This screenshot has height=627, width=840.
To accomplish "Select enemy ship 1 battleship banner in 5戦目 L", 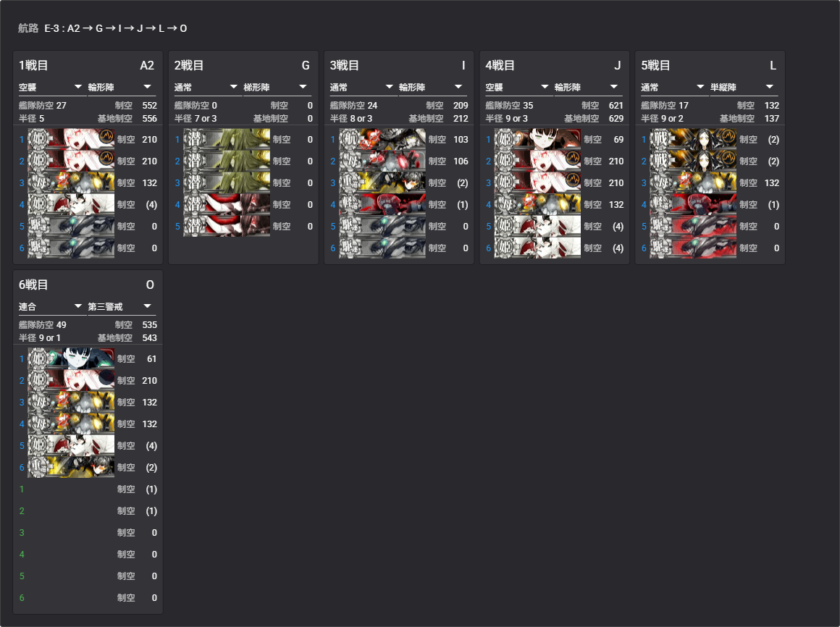I will click(x=693, y=139).
